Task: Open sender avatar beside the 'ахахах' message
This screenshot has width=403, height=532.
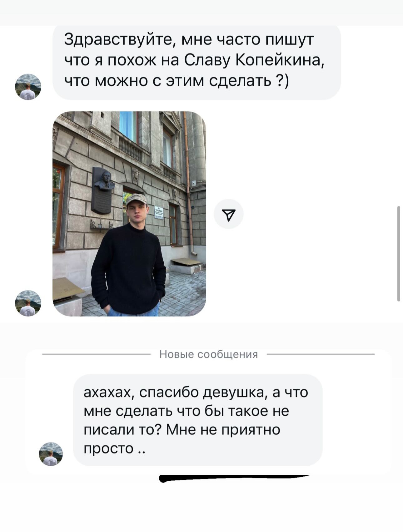Action: click(x=51, y=454)
